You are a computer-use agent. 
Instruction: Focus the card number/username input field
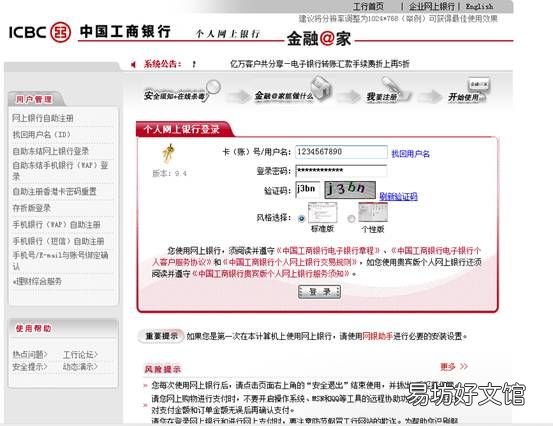click(x=341, y=152)
